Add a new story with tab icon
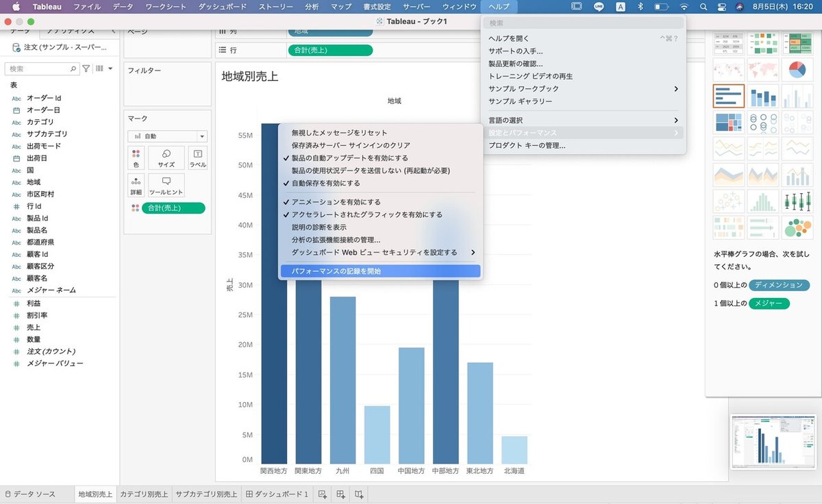This screenshot has width=822, height=504. (x=359, y=494)
